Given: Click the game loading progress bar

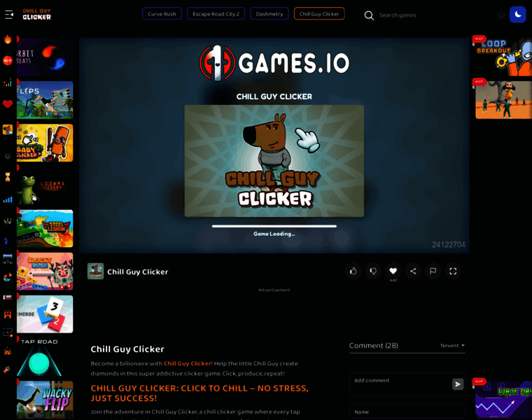Looking at the screenshot, I should pos(274,226).
